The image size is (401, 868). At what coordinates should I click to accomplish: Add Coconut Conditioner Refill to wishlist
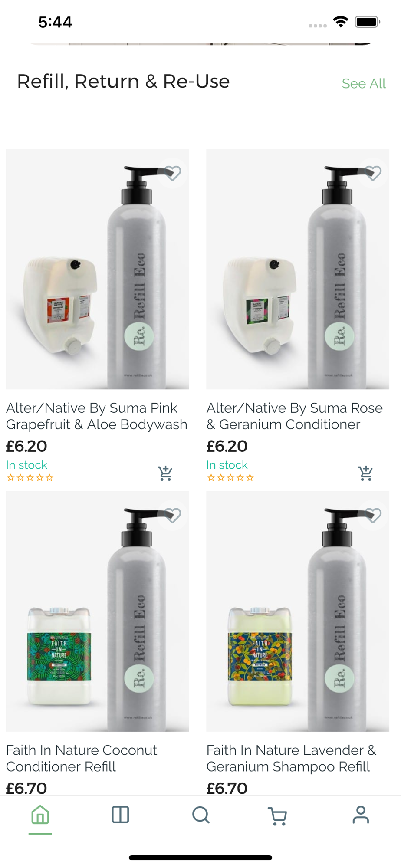[173, 515]
